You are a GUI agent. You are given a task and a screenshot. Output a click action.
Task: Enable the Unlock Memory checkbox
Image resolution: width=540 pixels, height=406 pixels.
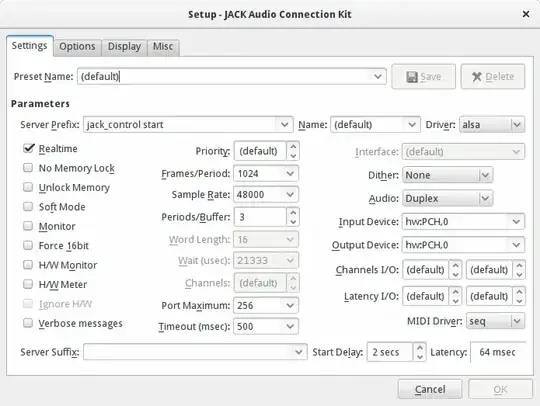[x=28, y=187]
